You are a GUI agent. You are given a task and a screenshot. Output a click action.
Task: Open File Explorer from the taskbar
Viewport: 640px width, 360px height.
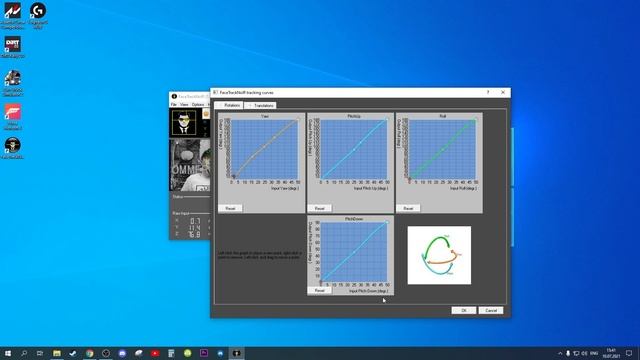click(57, 353)
